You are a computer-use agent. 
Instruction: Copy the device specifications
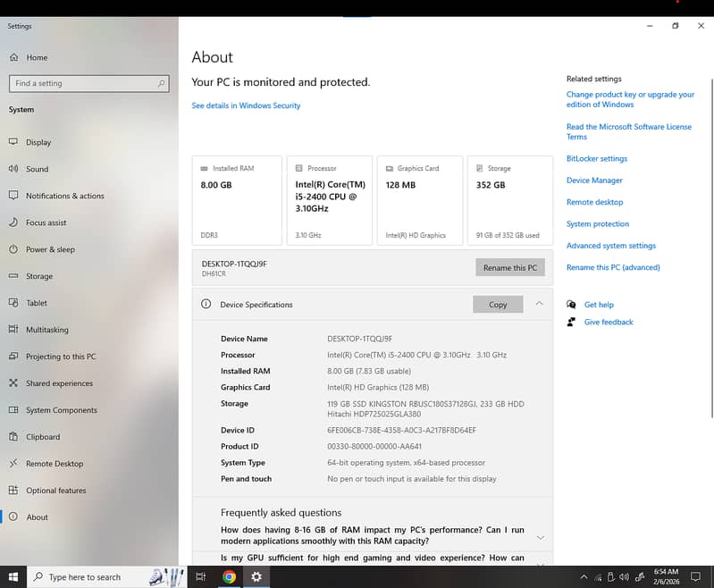(x=498, y=305)
